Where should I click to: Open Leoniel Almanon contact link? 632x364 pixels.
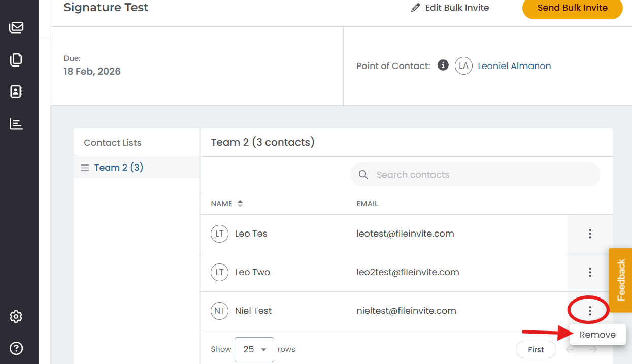coord(514,66)
